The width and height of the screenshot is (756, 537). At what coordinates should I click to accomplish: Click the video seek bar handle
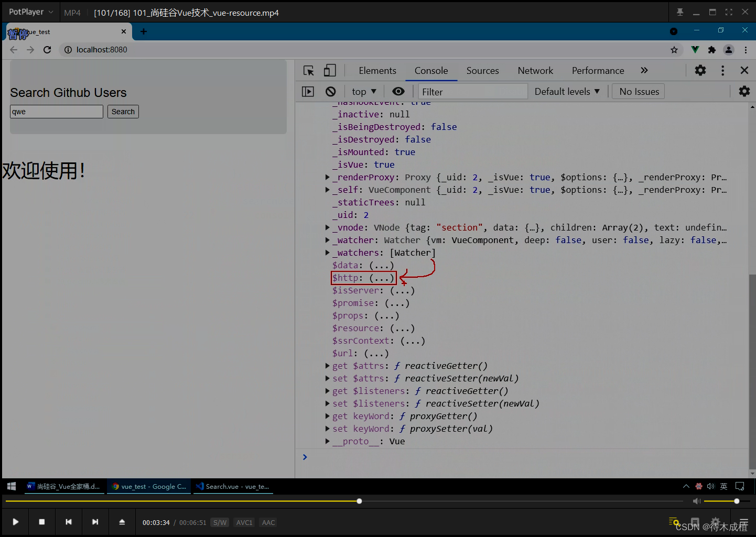point(359,501)
